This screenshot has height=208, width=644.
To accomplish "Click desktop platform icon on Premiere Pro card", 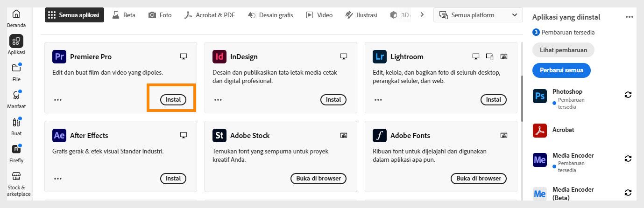I will click(184, 56).
